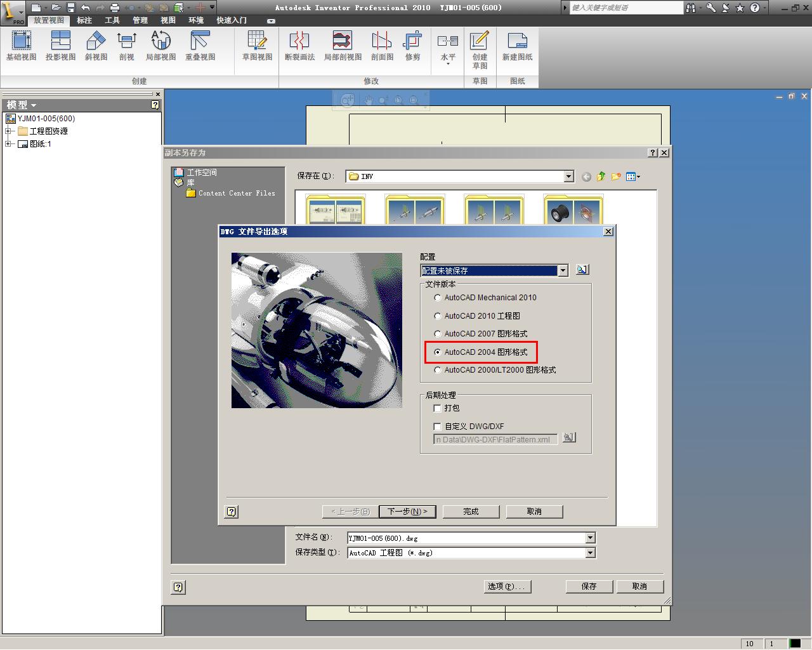The height and width of the screenshot is (650, 812).
Task: Open the 保存类型 file type dropdown
Action: point(590,553)
